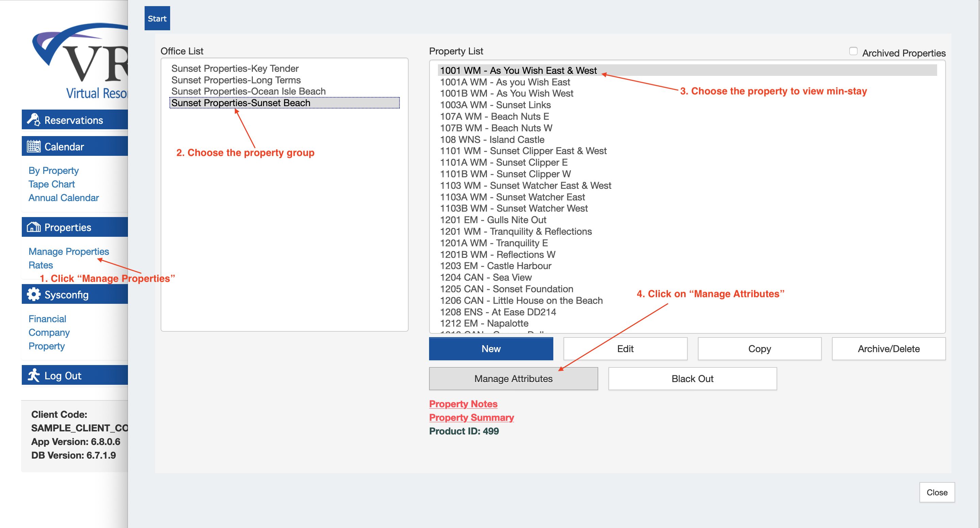The width and height of the screenshot is (980, 528).
Task: Click the Copy button
Action: click(759, 348)
